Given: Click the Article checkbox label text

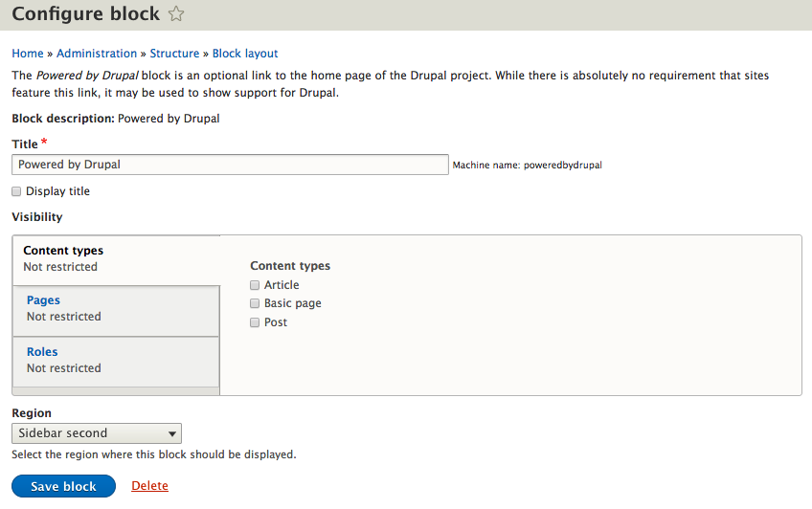Looking at the screenshot, I should coord(282,285).
